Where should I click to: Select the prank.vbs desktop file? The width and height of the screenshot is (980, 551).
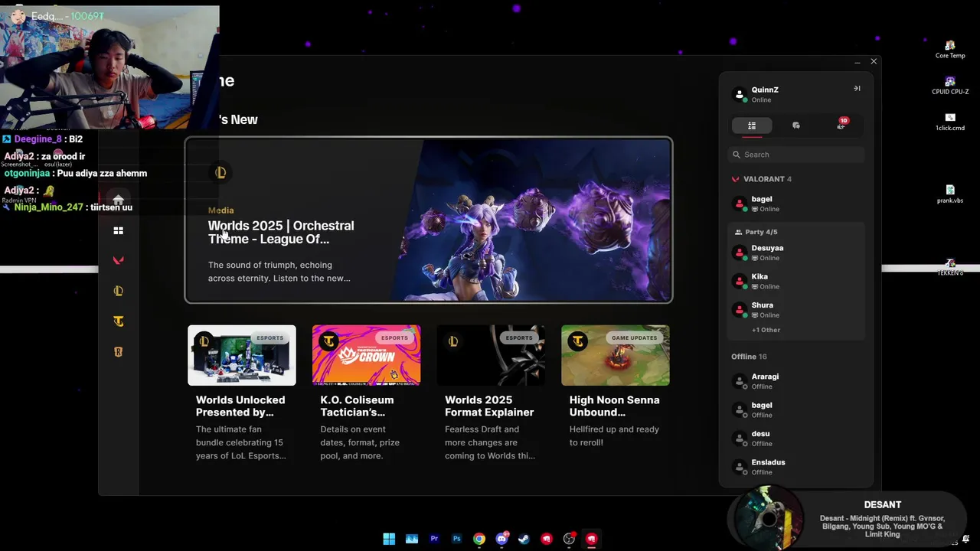click(x=950, y=194)
